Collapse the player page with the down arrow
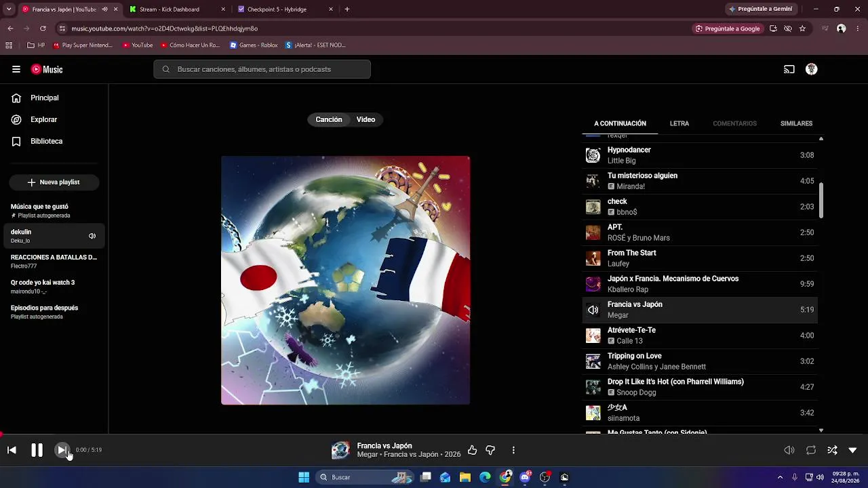 coord(853,450)
